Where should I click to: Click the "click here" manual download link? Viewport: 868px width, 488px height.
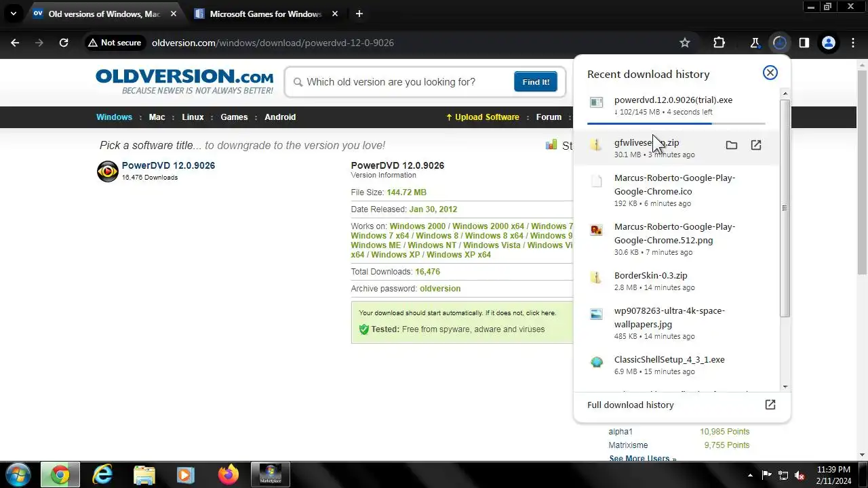tap(540, 313)
